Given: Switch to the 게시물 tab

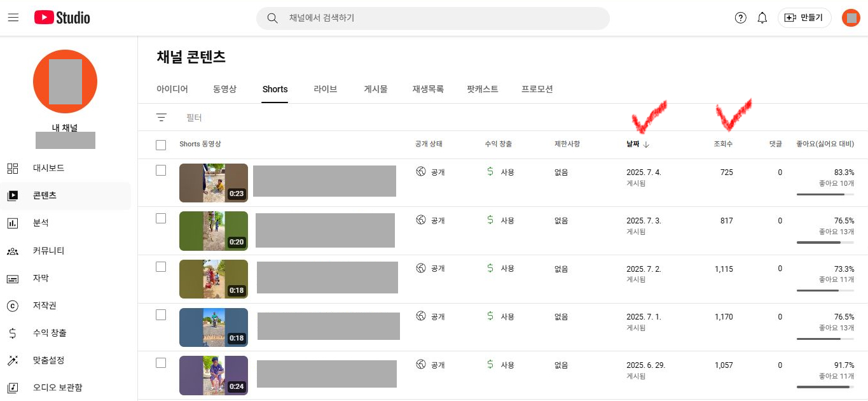Looking at the screenshot, I should pos(375,89).
